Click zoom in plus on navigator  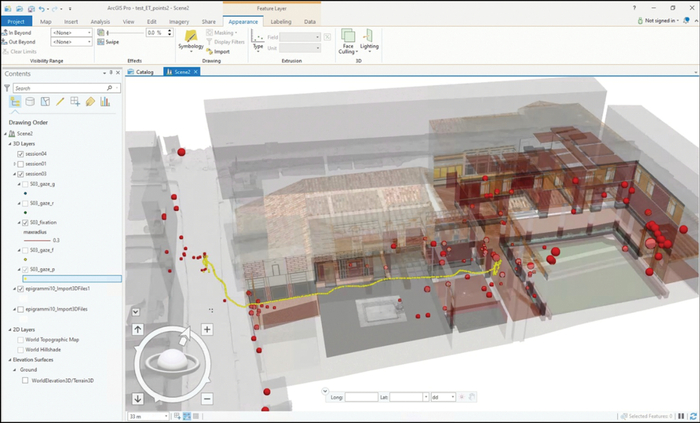pyautogui.click(x=207, y=329)
